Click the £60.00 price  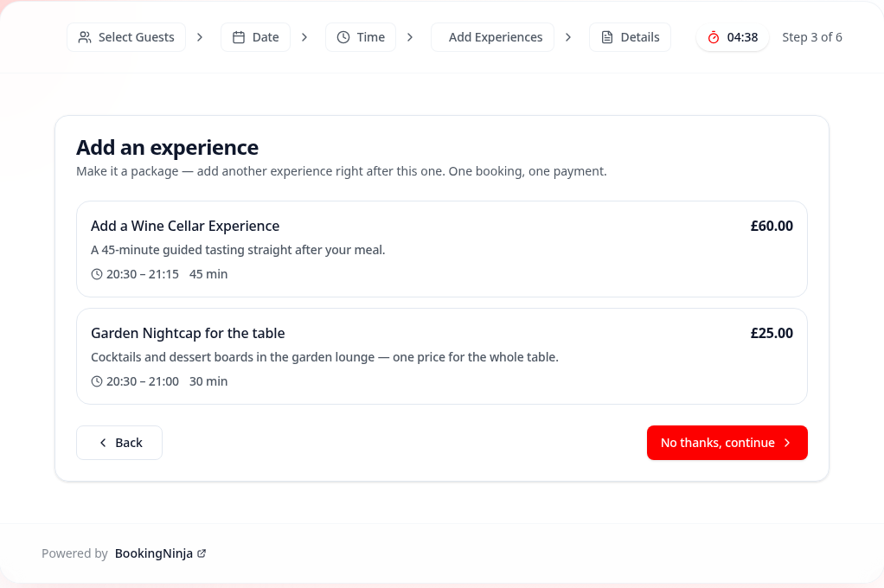tap(772, 226)
